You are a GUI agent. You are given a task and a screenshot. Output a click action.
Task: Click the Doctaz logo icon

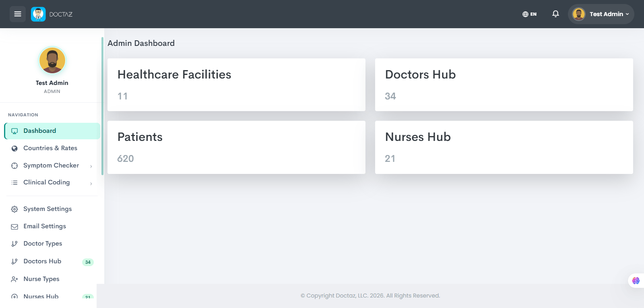click(x=38, y=14)
